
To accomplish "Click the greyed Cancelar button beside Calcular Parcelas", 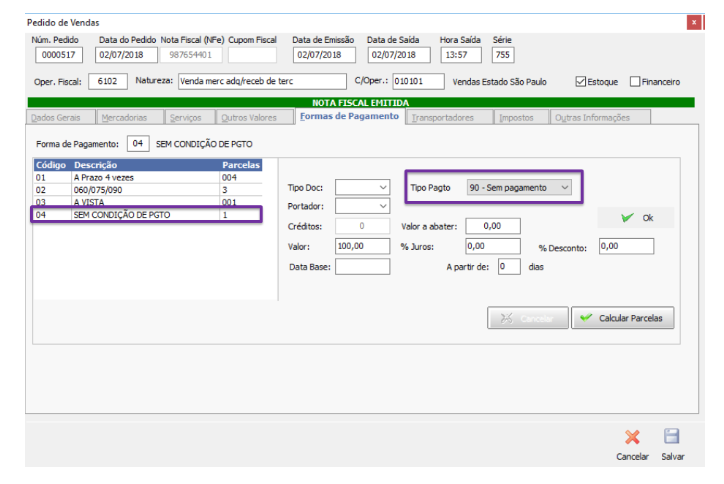I will pyautogui.click(x=528, y=318).
